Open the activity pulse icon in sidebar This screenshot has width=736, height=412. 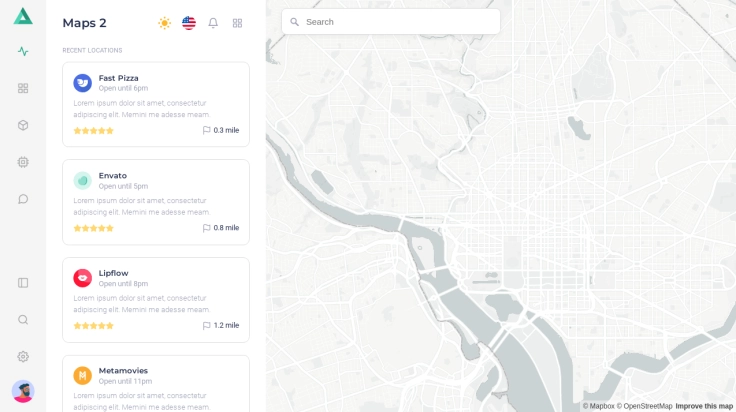(x=23, y=51)
